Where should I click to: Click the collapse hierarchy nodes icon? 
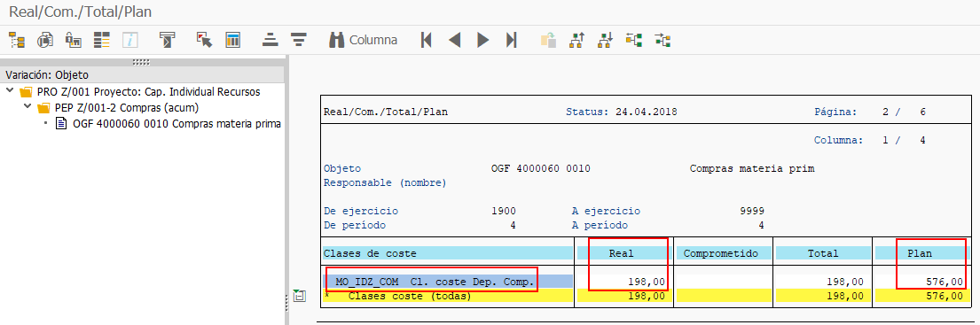[662, 41]
